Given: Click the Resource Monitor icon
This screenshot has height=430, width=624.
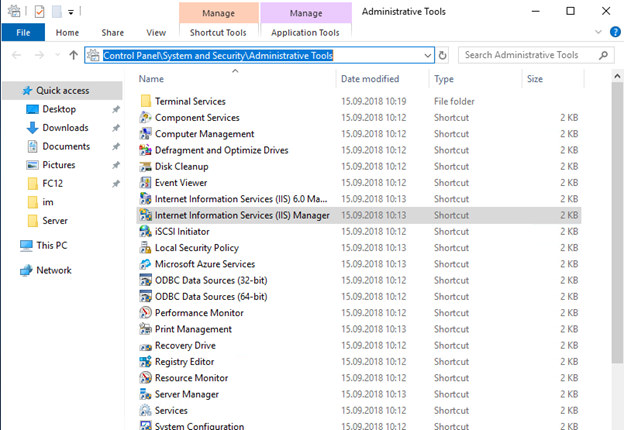Looking at the screenshot, I should (146, 378).
